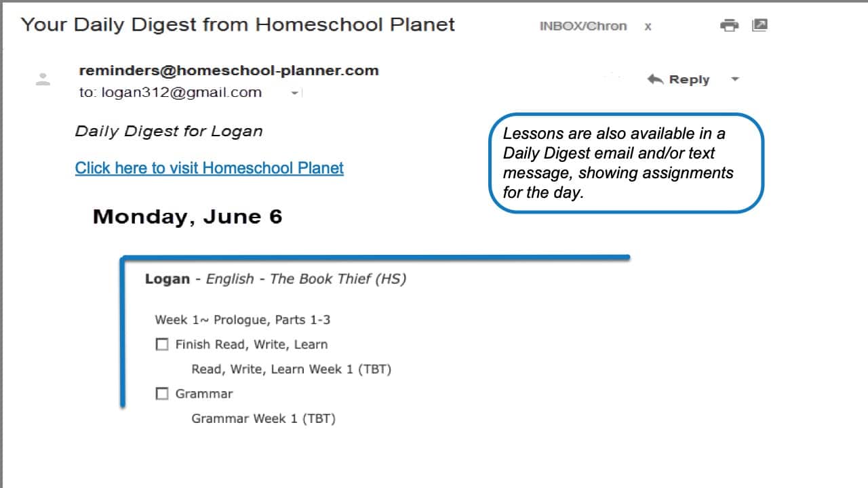This screenshot has width=868, height=488.
Task: Click the reminders@homeschool-planner.com sender address
Action: coord(229,70)
